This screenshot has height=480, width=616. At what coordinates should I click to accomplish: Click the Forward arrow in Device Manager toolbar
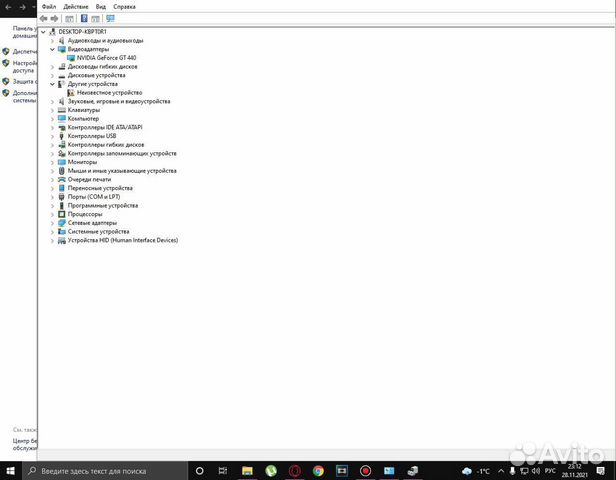(x=54, y=18)
